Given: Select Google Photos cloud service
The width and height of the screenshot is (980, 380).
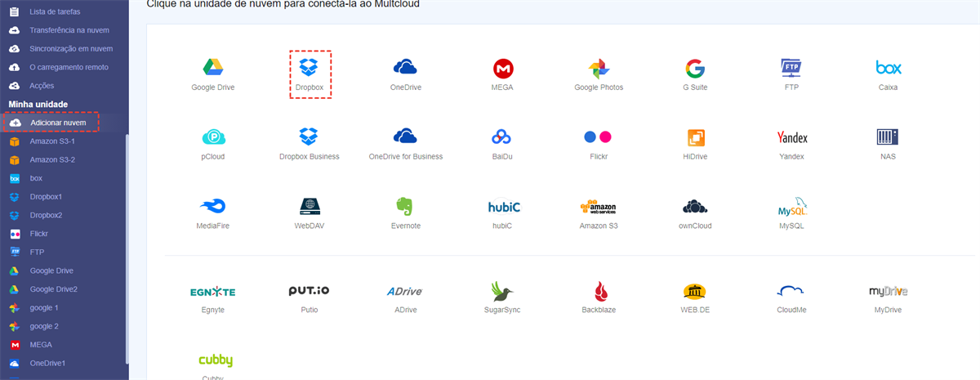Looking at the screenshot, I should [599, 68].
